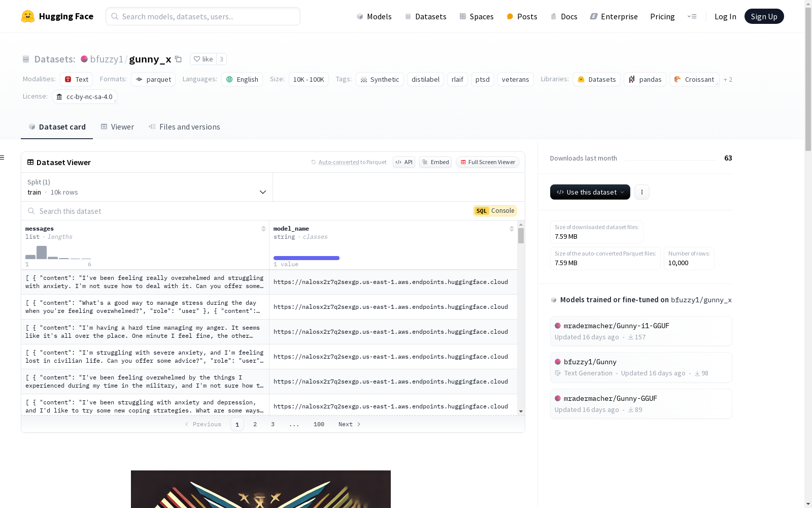This screenshot has height=508, width=812.
Task: Open the Models page
Action: tap(374, 16)
